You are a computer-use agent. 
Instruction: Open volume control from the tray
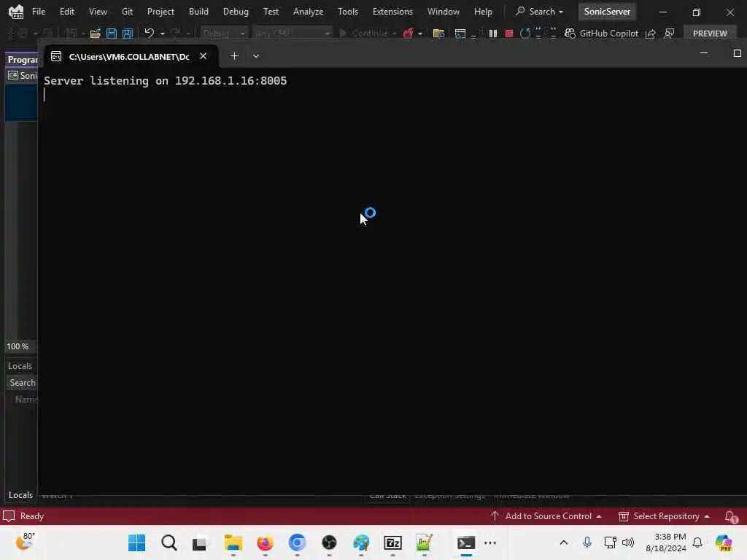(628, 542)
